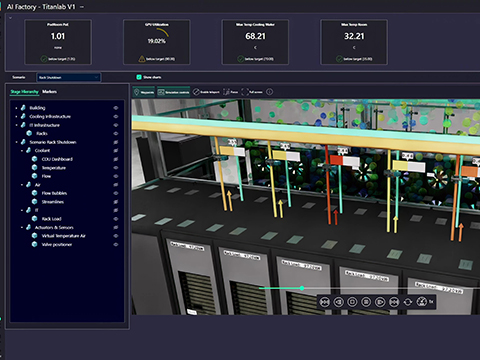Open the Scenario dropdown showing Rack Shutdown
The image size is (480, 360).
click(x=68, y=77)
